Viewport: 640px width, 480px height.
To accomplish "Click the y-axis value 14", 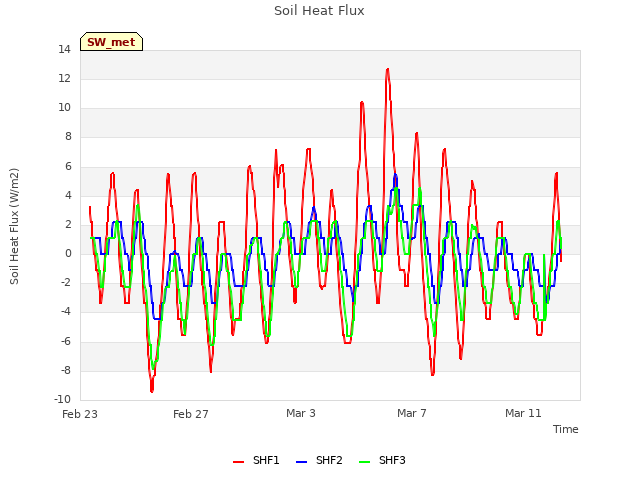I will tap(64, 50).
